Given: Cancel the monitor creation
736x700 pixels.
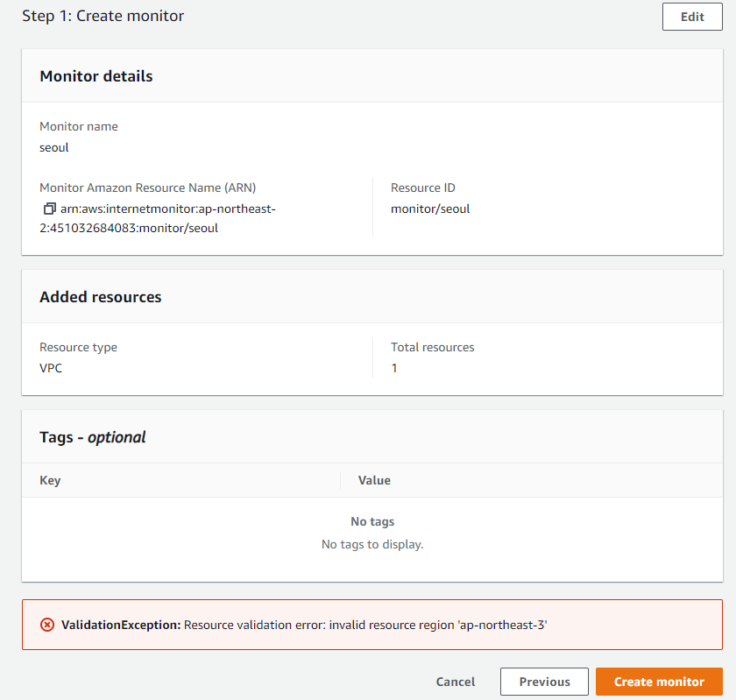Looking at the screenshot, I should point(456,682).
